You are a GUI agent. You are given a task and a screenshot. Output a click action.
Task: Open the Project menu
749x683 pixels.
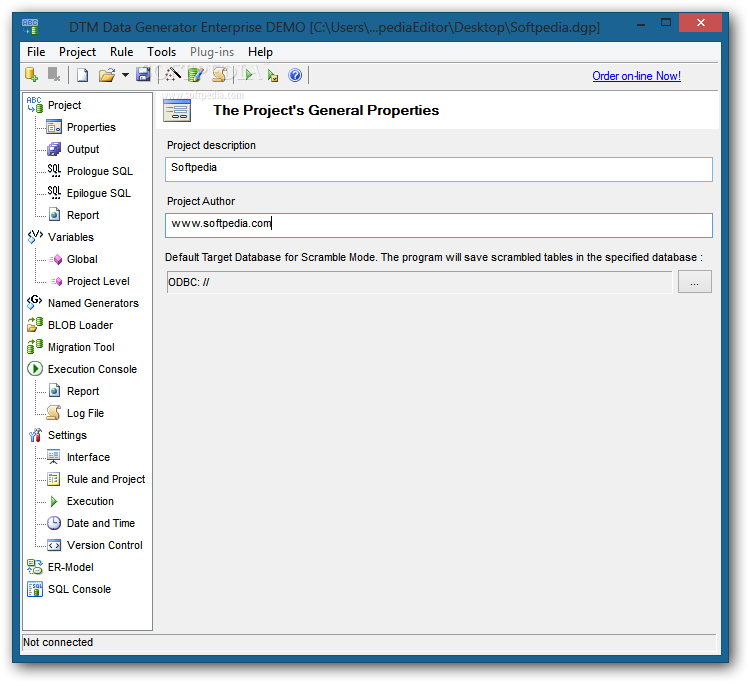coord(77,52)
